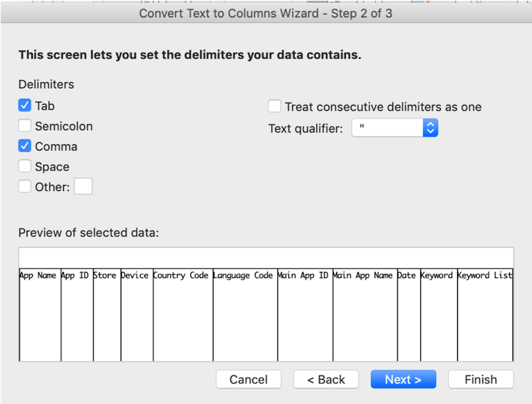The image size is (532, 404).
Task: Check the Other delimiter option
Action: (x=25, y=186)
